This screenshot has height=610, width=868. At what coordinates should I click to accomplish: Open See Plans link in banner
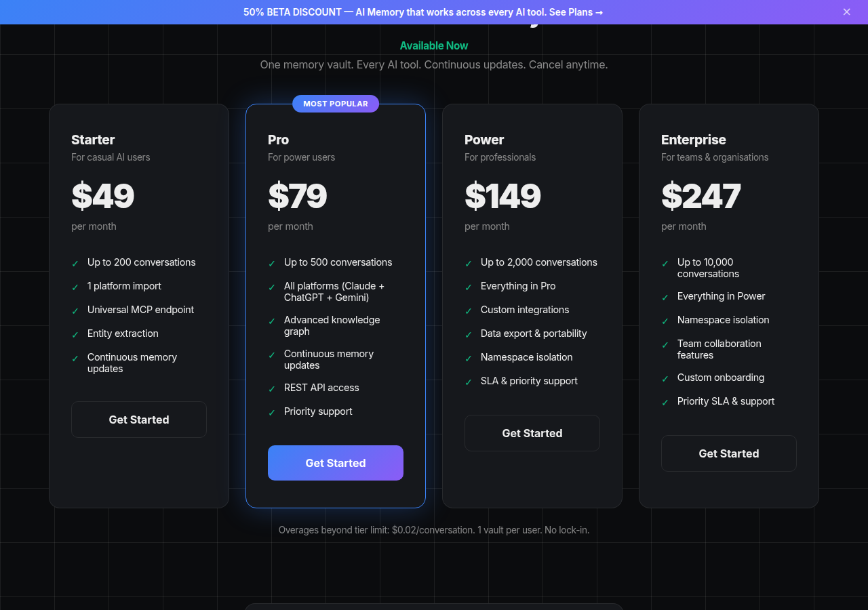click(x=576, y=12)
